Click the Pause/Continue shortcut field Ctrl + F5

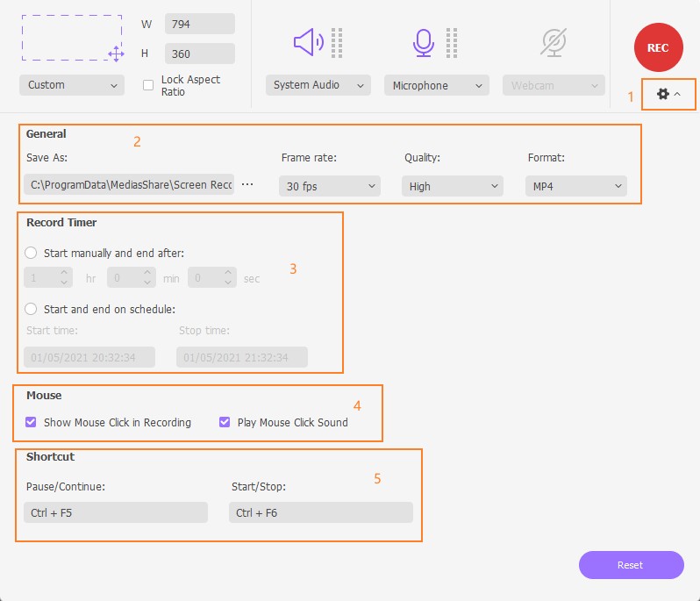click(115, 512)
